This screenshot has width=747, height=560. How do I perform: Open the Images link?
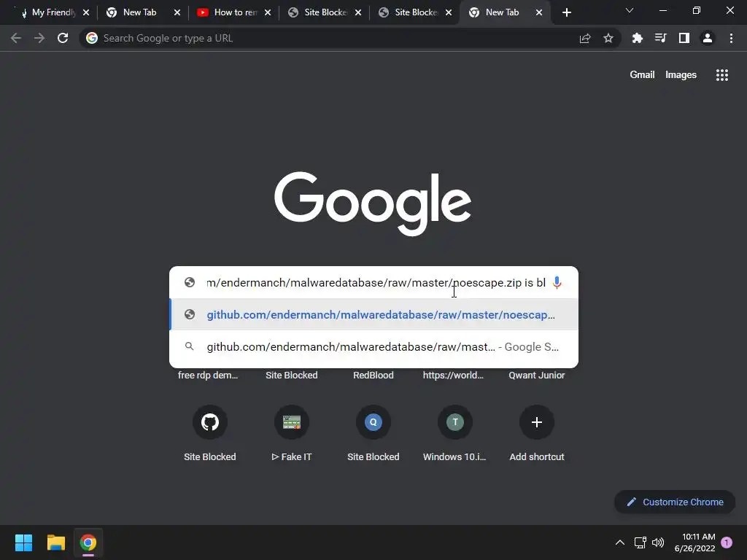(681, 75)
